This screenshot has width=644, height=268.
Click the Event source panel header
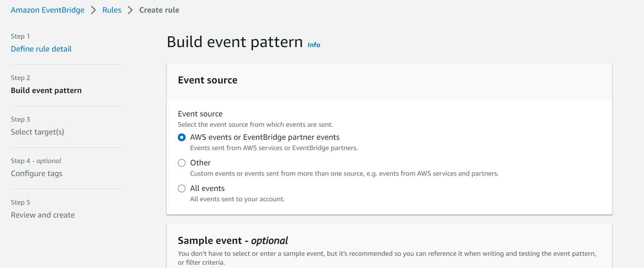tap(207, 80)
